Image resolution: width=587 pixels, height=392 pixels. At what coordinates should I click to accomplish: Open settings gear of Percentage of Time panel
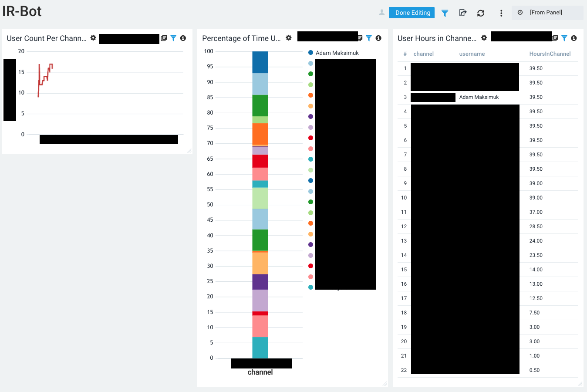(x=288, y=38)
